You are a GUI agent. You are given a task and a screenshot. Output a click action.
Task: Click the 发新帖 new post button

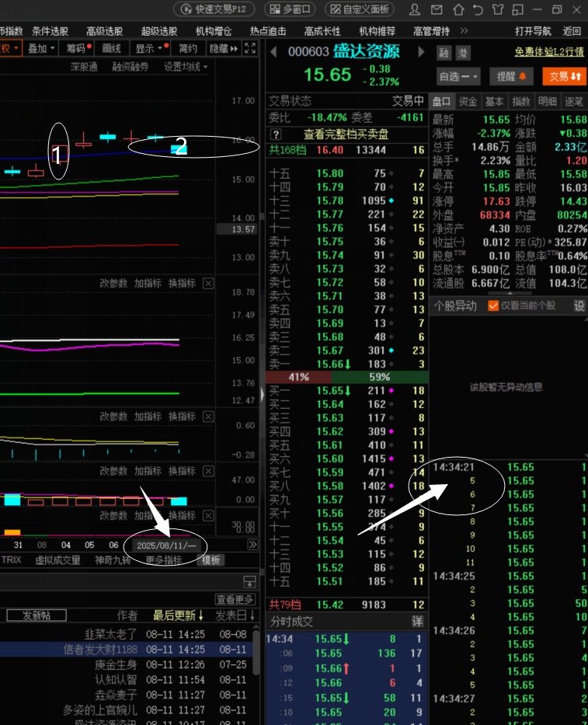[37, 615]
